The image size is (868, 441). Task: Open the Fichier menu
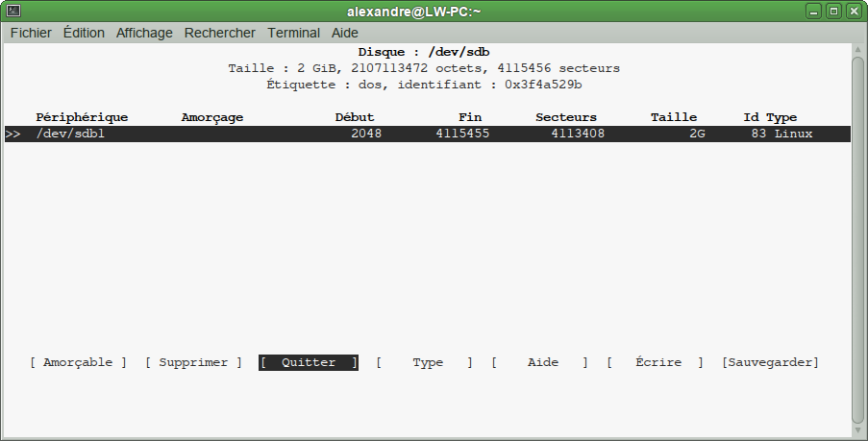point(31,33)
